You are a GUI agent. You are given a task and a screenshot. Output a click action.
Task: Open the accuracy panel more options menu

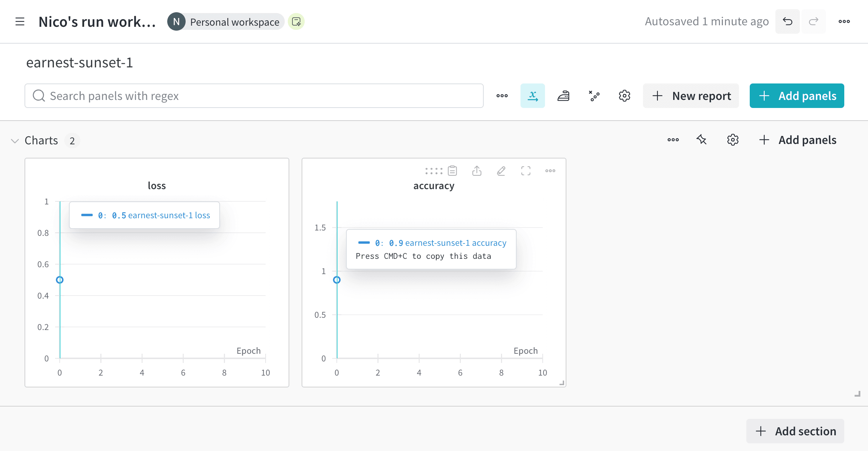(x=550, y=171)
